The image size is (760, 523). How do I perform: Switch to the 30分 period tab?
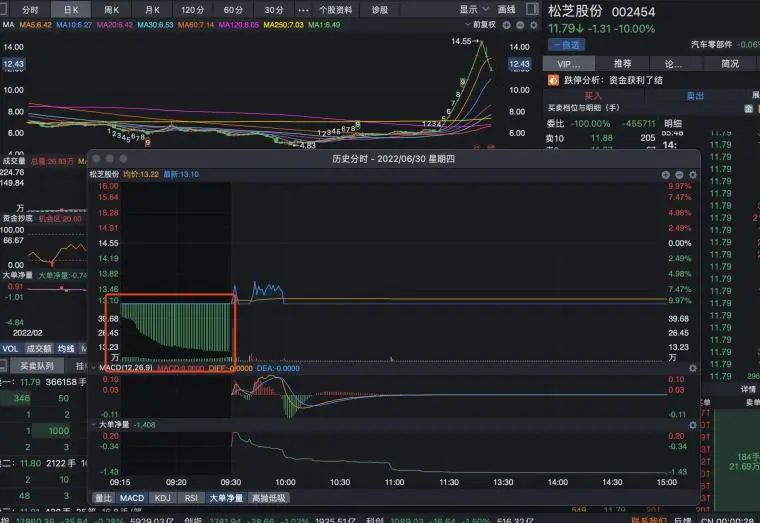tap(274, 9)
